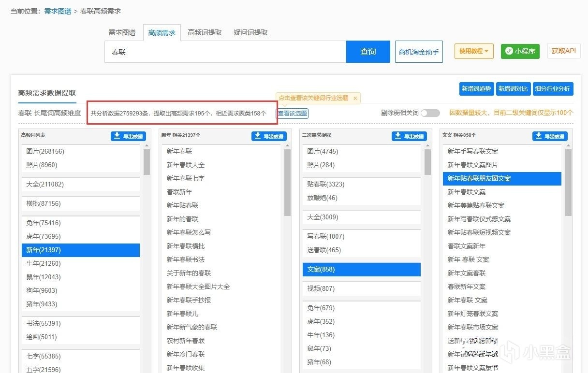Open the 需求图谱 breadcrumb link
Image resolution: width=588 pixels, height=373 pixels.
point(58,11)
